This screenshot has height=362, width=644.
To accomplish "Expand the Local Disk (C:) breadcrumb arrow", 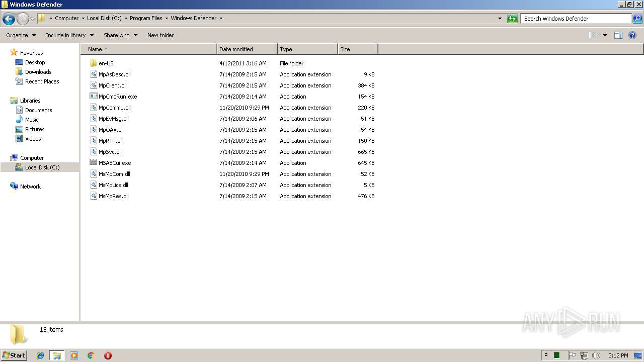I will point(126,18).
